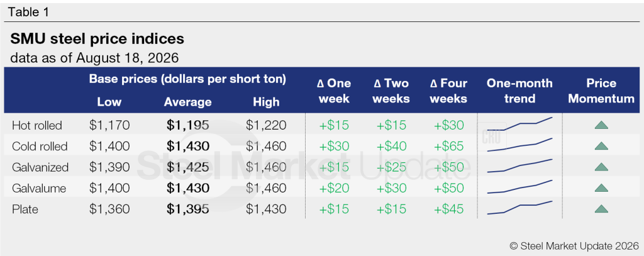Click the Plate price momentum up arrow
Screen dimensions: 644x256
(x=601, y=209)
